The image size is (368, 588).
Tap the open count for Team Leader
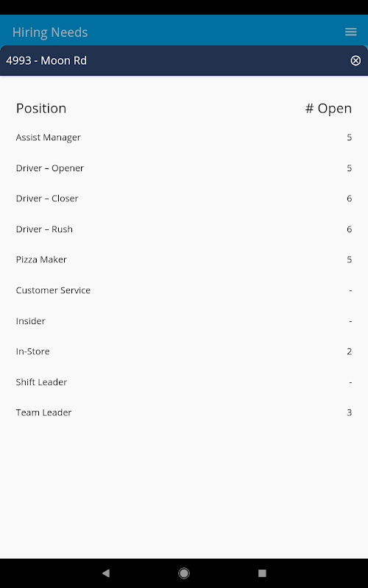click(x=349, y=412)
